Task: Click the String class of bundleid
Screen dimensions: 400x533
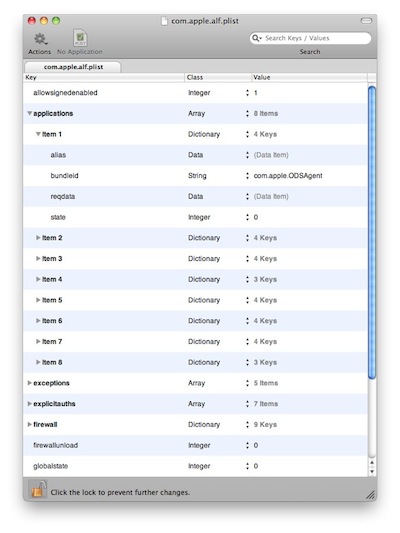Action: (197, 176)
